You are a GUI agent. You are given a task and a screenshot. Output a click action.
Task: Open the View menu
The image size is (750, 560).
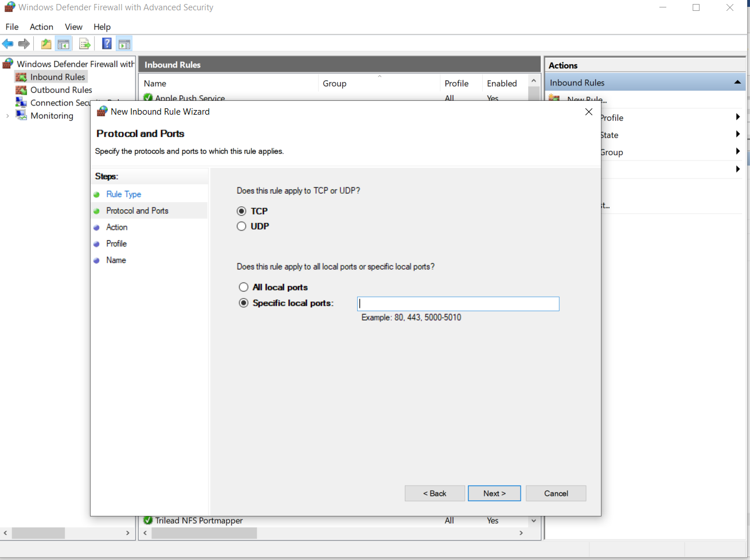tap(73, 27)
